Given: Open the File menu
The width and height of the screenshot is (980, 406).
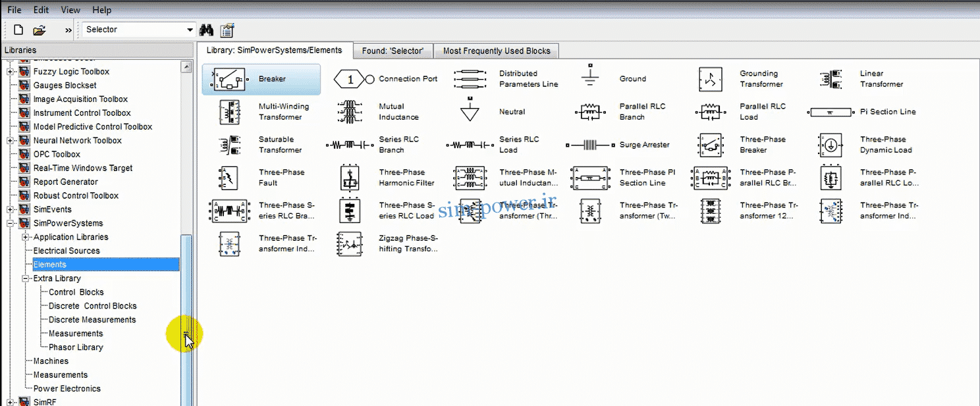Looking at the screenshot, I should 14,10.
